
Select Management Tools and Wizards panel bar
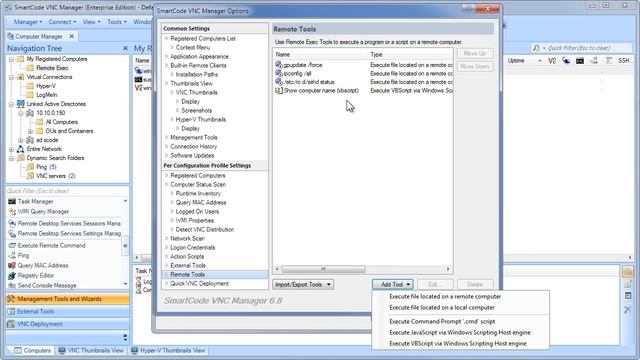tap(68, 299)
